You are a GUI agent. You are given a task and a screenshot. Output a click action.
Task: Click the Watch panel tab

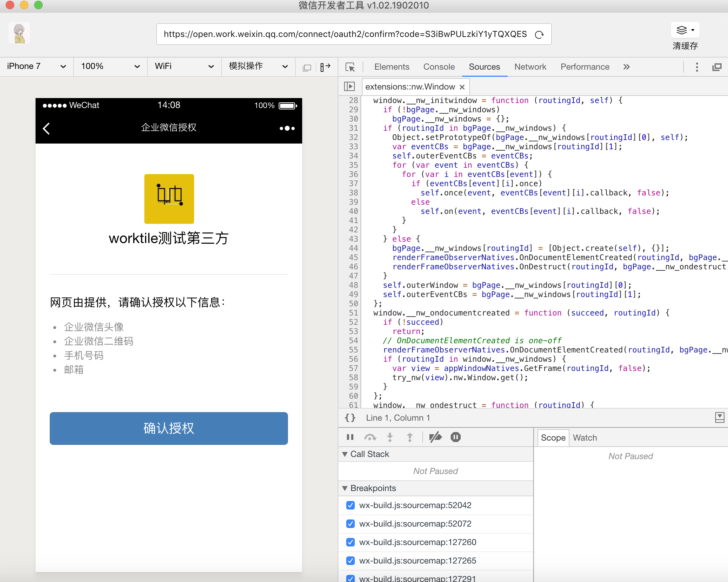coord(584,438)
